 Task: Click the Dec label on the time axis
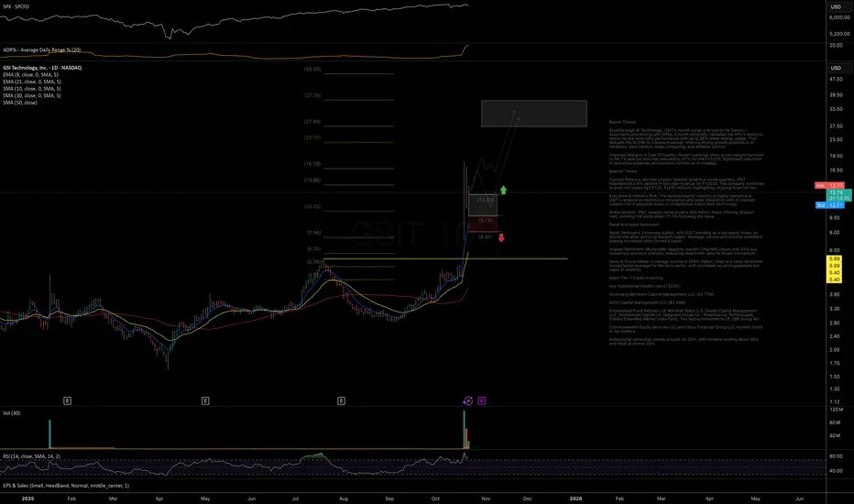click(527, 499)
